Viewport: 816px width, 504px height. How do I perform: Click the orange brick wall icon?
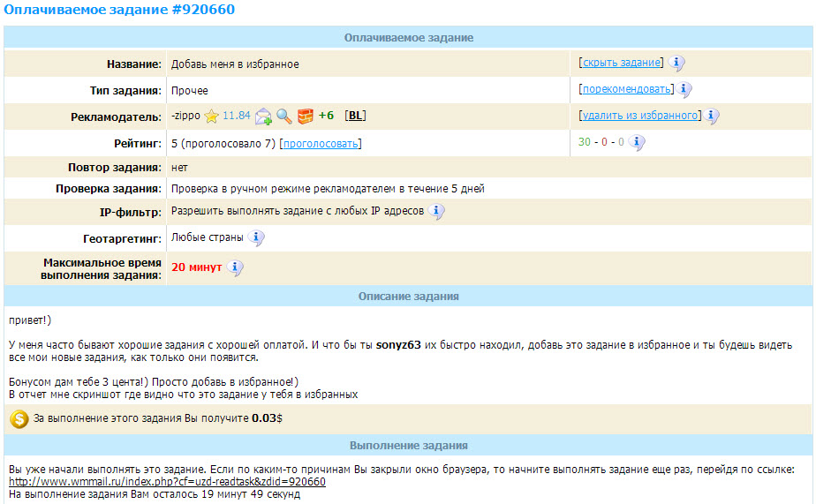coord(306,116)
